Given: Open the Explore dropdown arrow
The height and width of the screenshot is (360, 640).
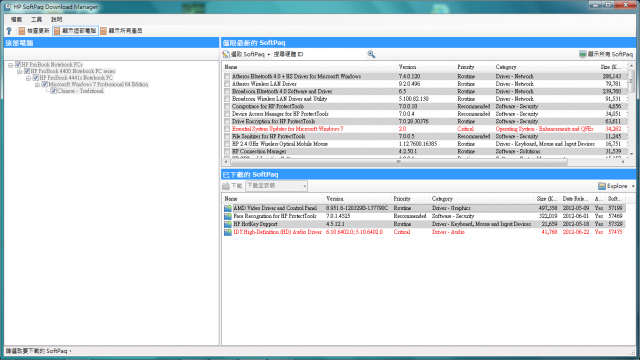Looking at the screenshot, I should [x=633, y=186].
